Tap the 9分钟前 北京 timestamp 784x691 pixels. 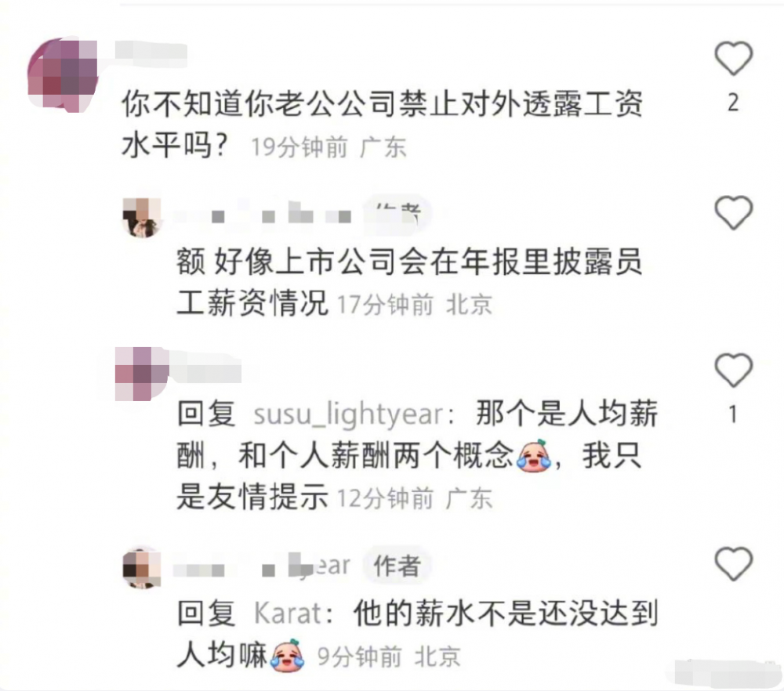[389, 657]
